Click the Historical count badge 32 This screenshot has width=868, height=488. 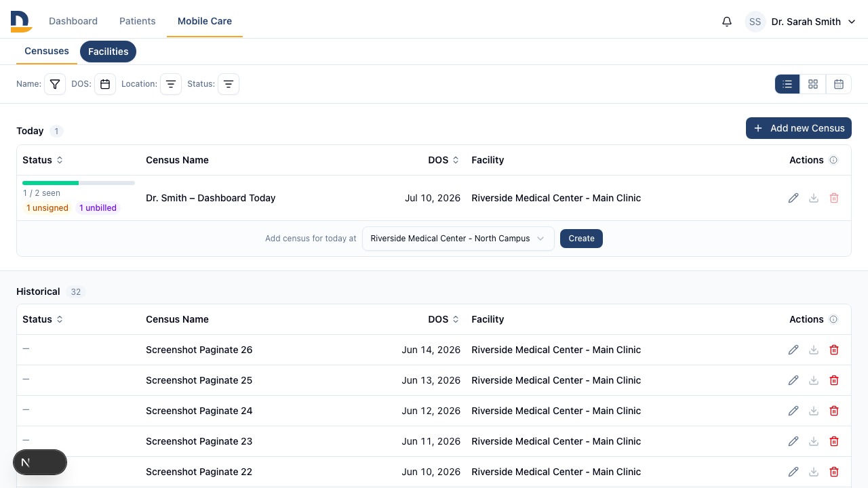(76, 292)
